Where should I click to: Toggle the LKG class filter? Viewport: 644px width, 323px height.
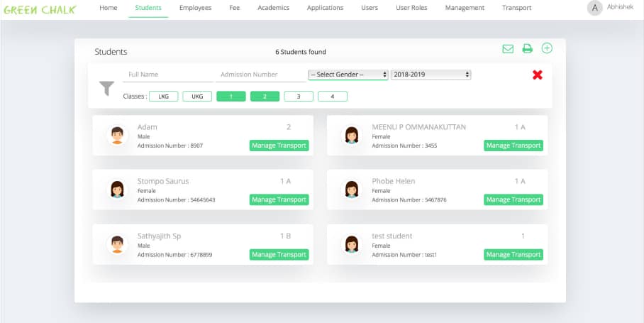click(163, 96)
